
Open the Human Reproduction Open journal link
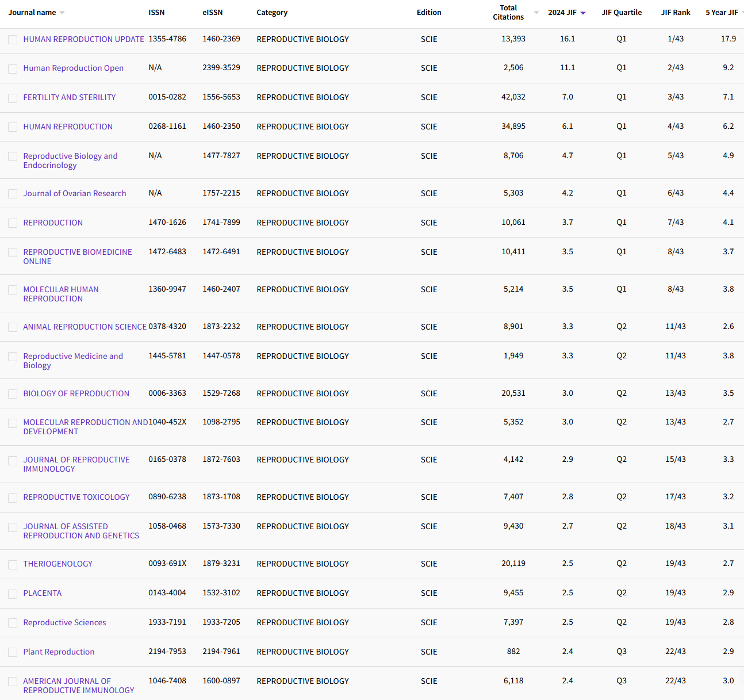coord(73,68)
